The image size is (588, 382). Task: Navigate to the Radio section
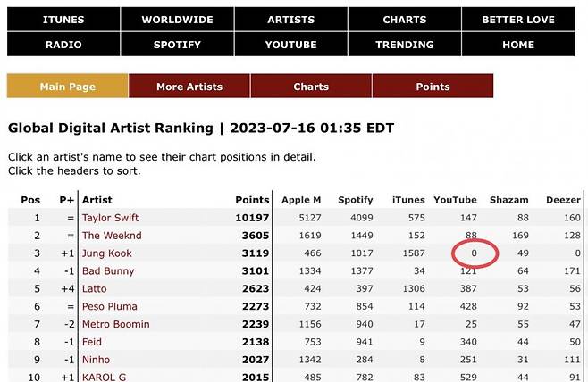63,45
